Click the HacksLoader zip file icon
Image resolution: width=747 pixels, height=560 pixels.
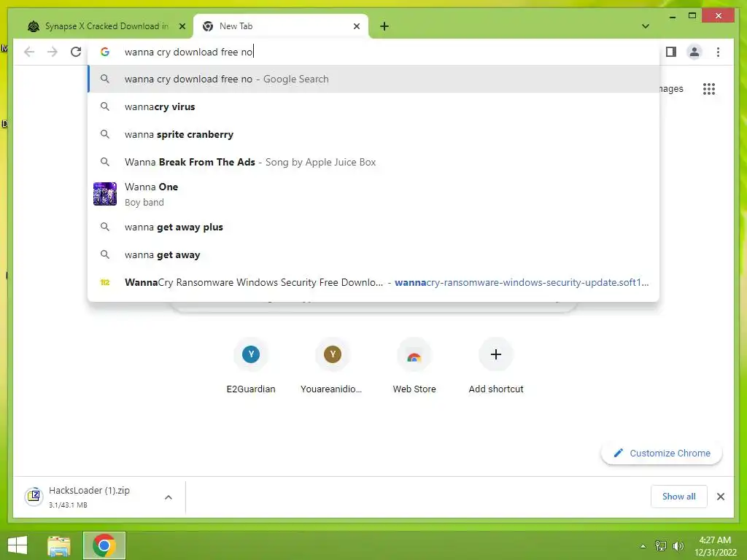(34, 497)
